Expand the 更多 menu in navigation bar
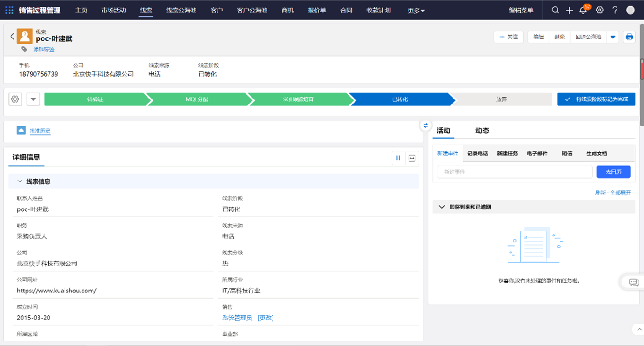The width and height of the screenshot is (644, 346). pyautogui.click(x=416, y=11)
